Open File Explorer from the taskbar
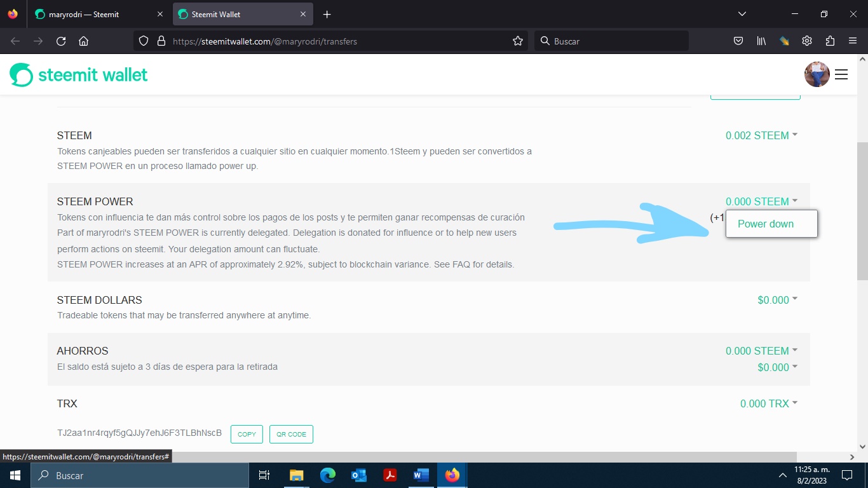This screenshot has height=488, width=868. 297,475
